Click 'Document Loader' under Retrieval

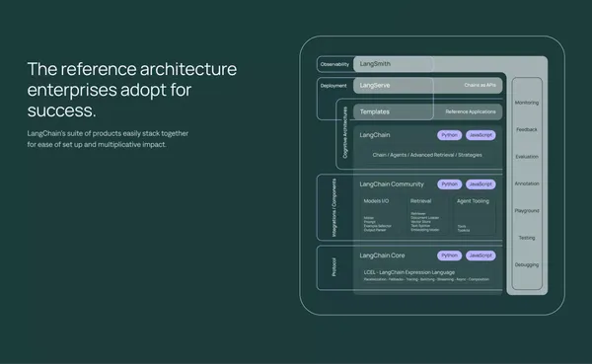tap(424, 218)
